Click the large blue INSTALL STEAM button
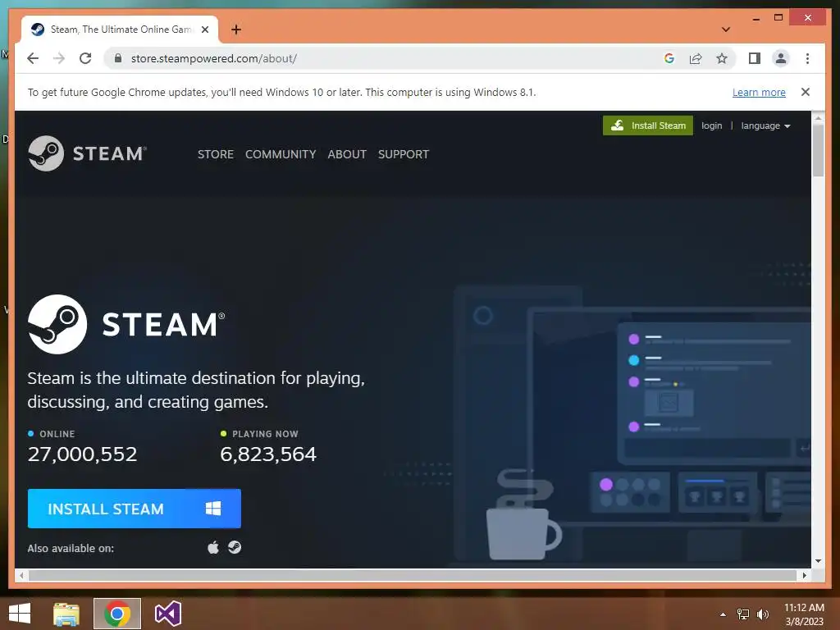 point(135,509)
